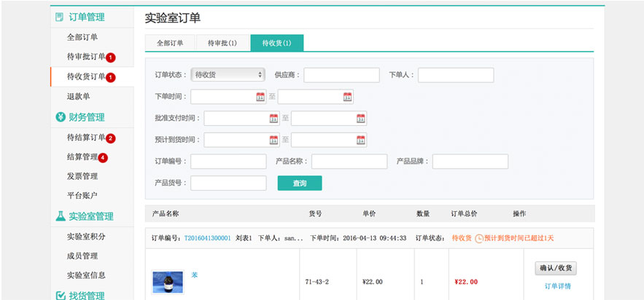The image size is (644, 300).
Task: Click calendar icon for 下单时间 start date
Action: click(x=260, y=97)
